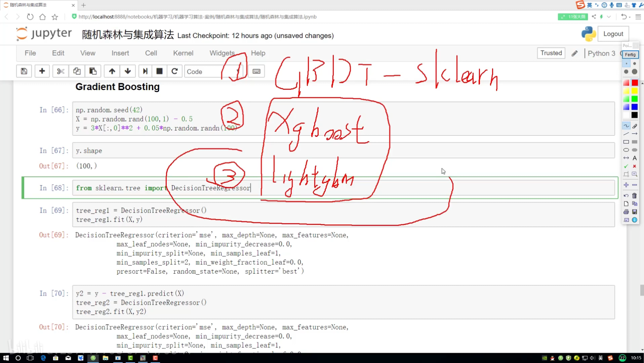Screen dimensions: 644x363
Task: Toggle the Trusted notebook indicator
Action: pos(551,53)
